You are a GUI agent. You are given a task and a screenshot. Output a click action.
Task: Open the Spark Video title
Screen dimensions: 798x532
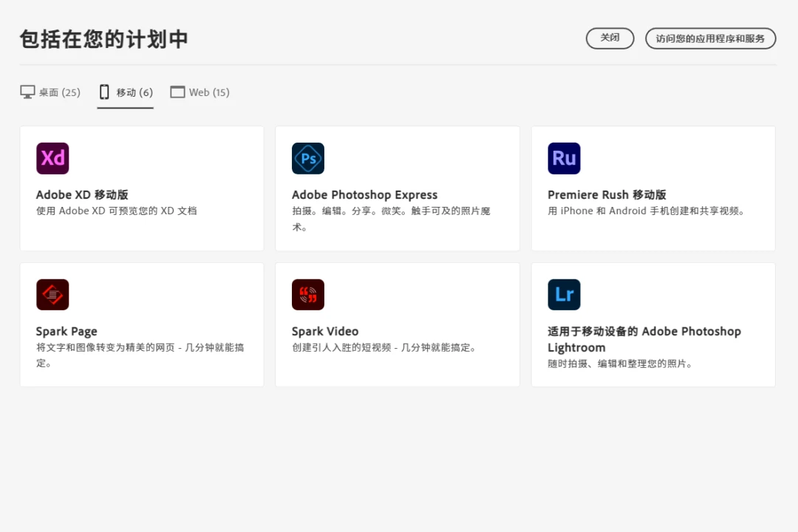[x=324, y=332]
